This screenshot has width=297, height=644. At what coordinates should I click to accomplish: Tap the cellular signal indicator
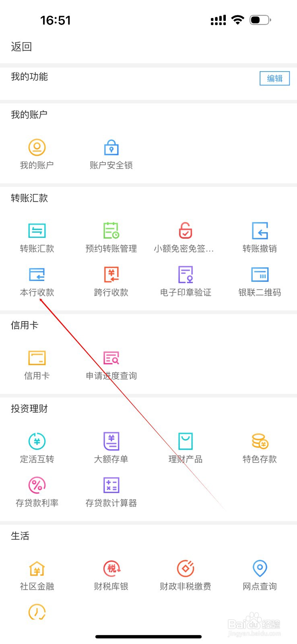[x=218, y=20]
